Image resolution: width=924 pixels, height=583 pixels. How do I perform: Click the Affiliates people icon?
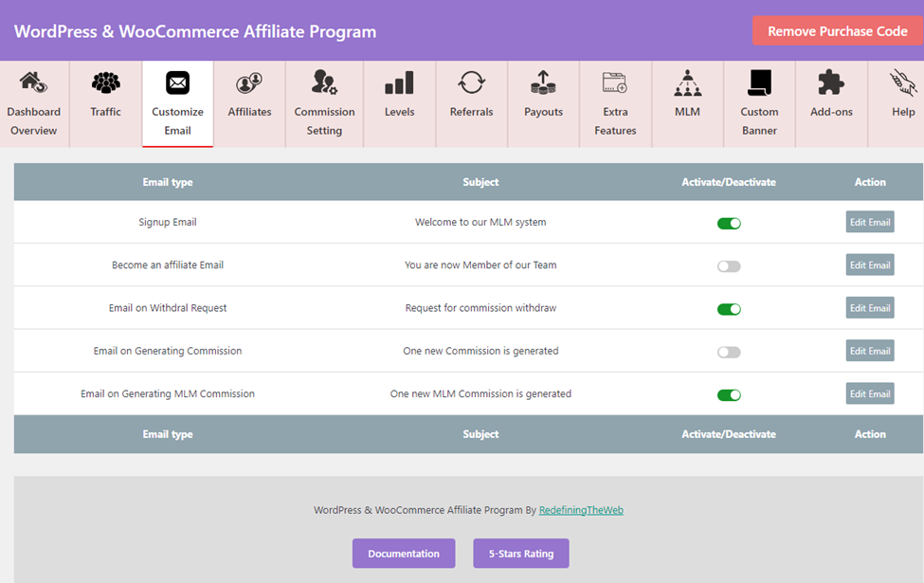click(249, 82)
